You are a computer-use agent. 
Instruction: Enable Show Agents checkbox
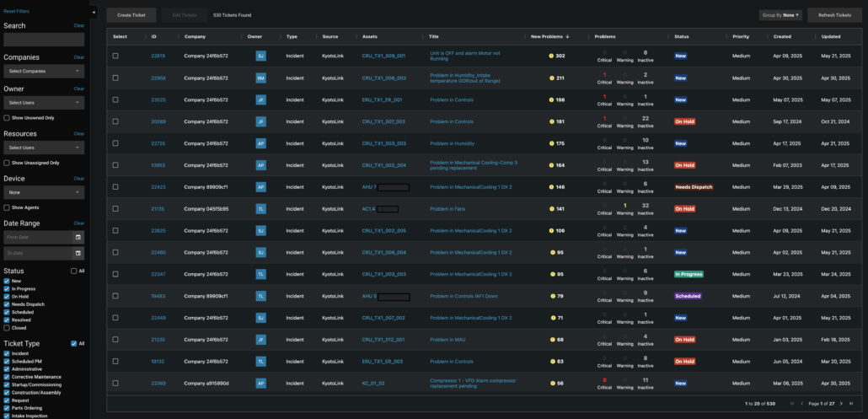tap(6, 207)
